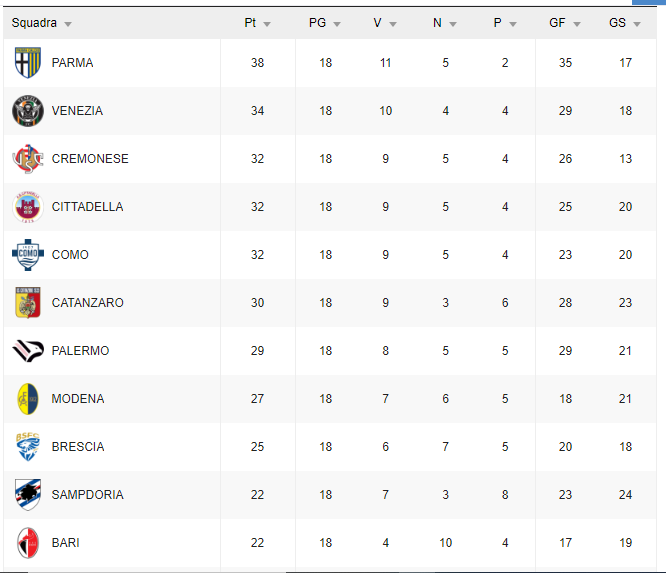Click the Parma club crest

click(x=28, y=63)
